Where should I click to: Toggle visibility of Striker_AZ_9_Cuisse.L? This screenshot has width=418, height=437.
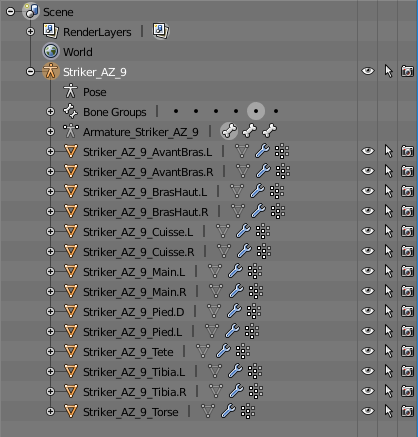368,231
